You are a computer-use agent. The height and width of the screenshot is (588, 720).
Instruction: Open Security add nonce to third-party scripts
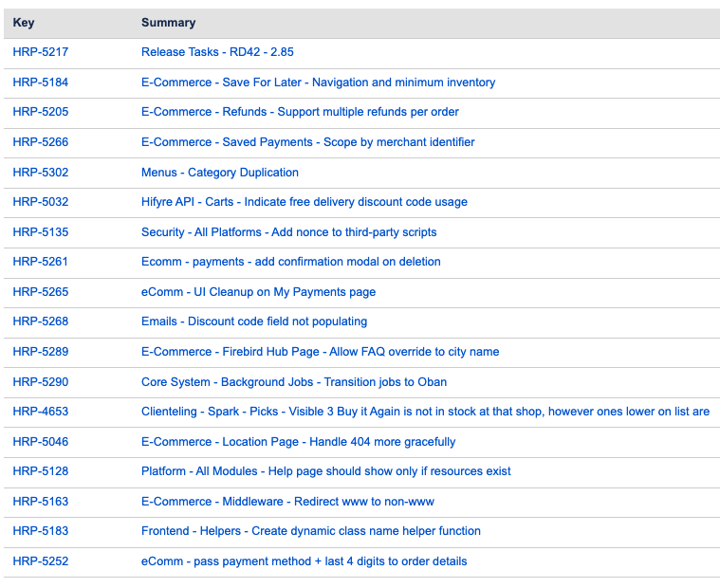coord(288,232)
